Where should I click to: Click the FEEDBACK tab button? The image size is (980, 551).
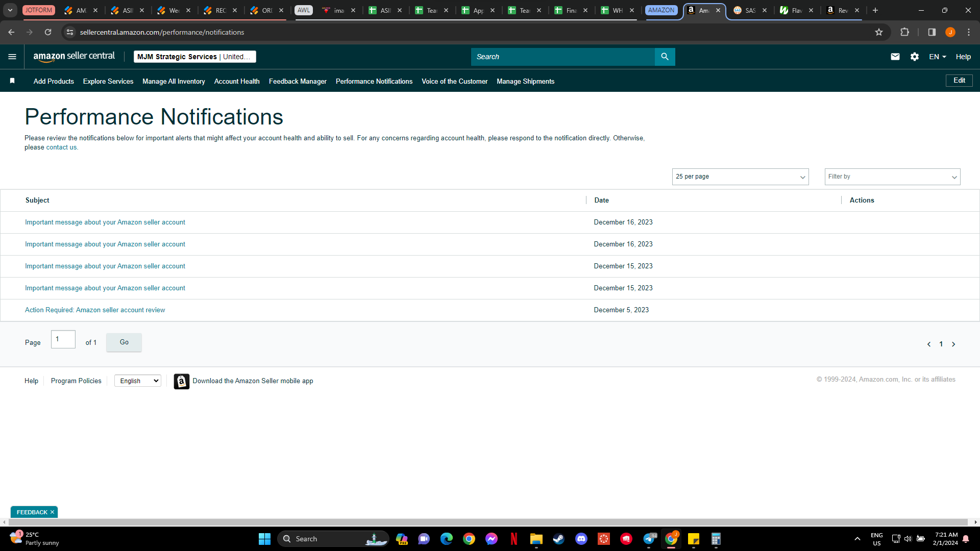pyautogui.click(x=32, y=512)
